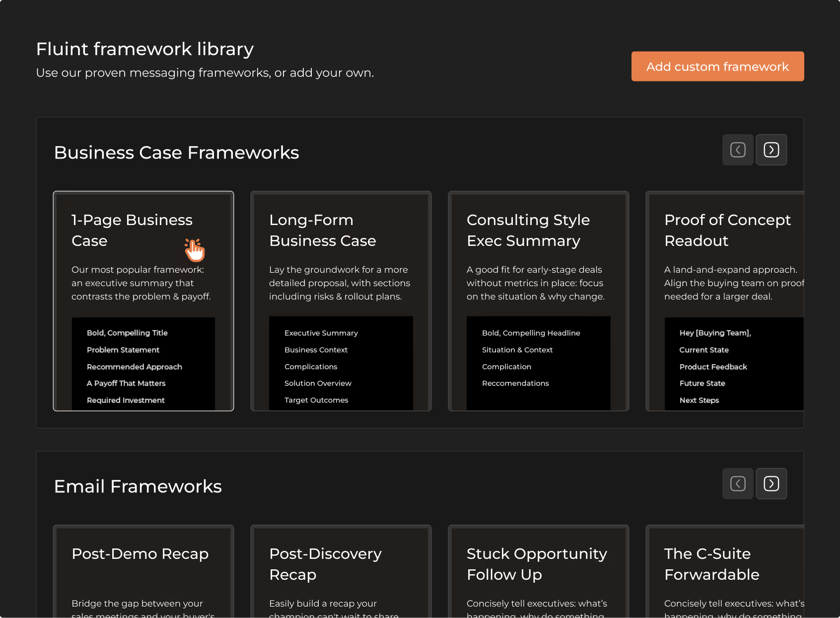Click Situation & Context in the Consulting preview
Image resolution: width=840 pixels, height=618 pixels.
517,350
